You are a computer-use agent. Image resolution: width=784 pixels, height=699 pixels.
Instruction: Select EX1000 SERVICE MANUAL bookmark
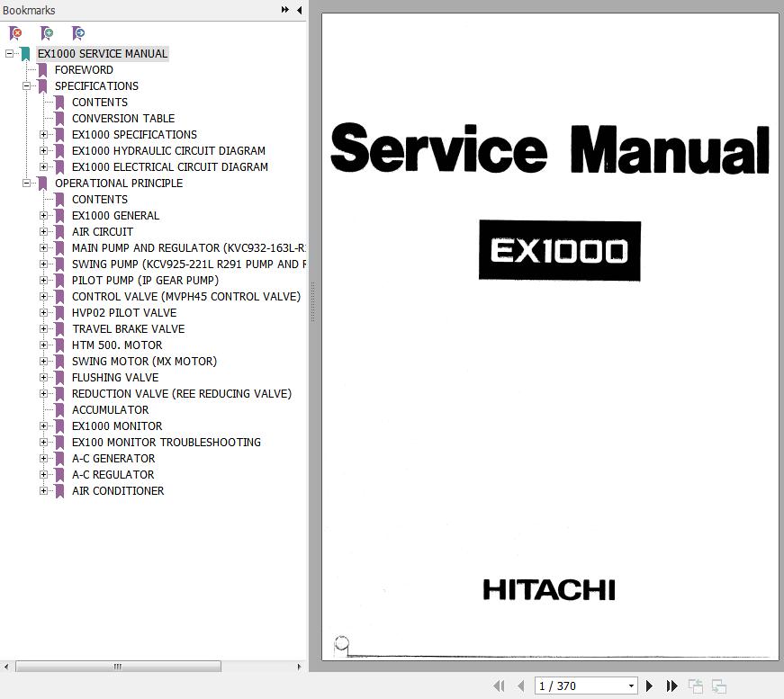(x=103, y=53)
